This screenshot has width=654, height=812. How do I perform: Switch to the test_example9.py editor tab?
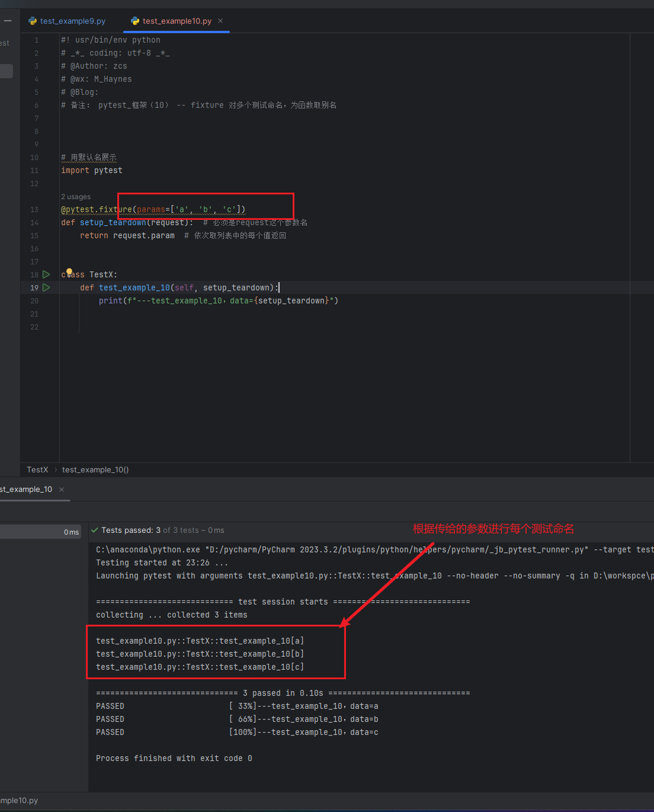click(67, 21)
